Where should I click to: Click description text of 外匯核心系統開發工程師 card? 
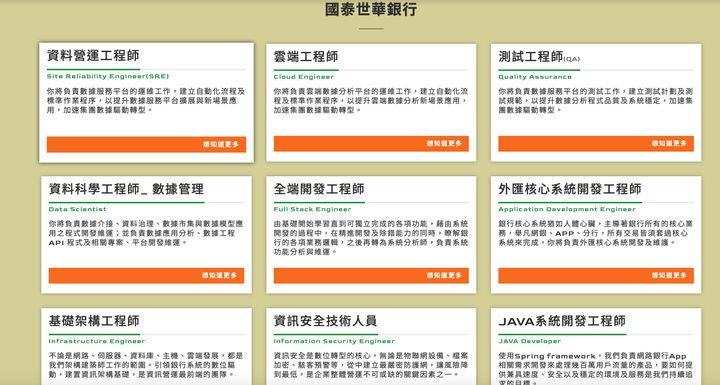pos(596,233)
